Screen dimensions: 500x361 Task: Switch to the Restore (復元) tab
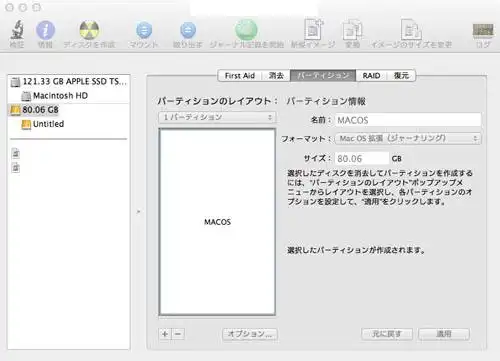(x=401, y=76)
